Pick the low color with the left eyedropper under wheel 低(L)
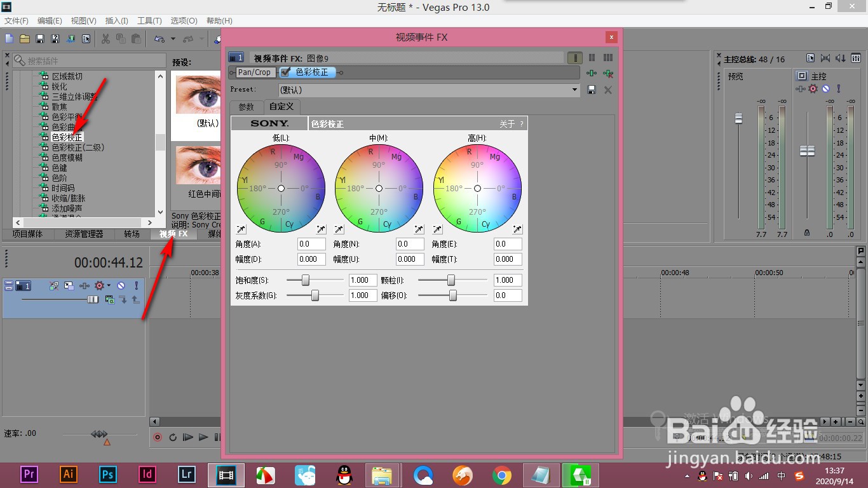Viewport: 868px width, 488px height. point(241,229)
